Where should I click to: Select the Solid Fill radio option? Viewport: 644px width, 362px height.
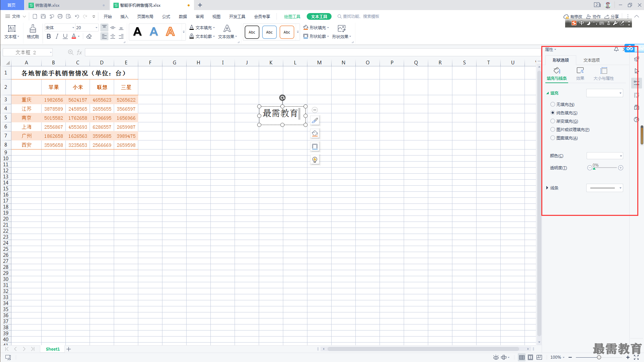[553, 113]
